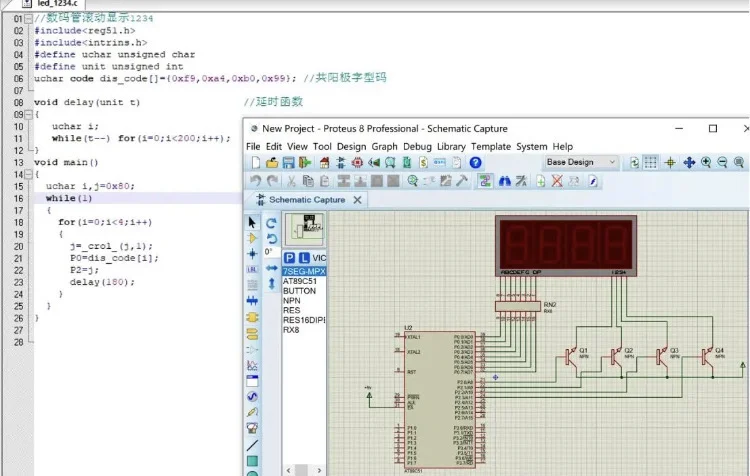Open Electrical Rules Check icon
The image size is (750, 476).
(x=593, y=181)
